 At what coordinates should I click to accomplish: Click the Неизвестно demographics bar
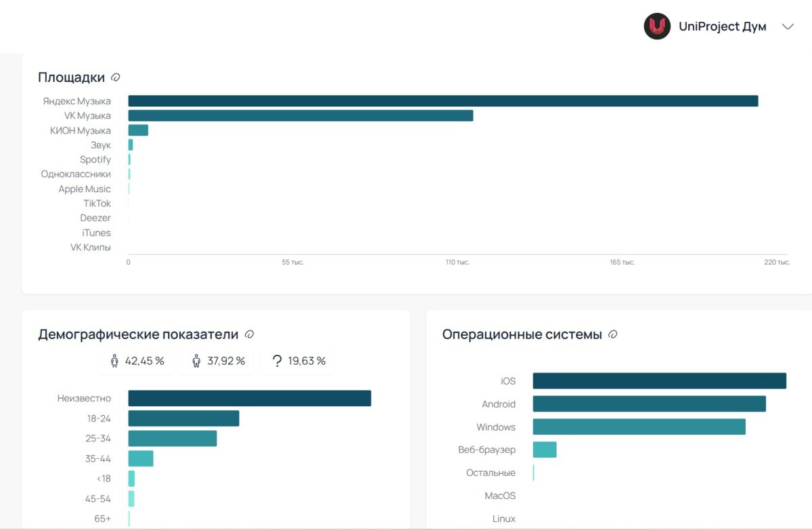250,398
